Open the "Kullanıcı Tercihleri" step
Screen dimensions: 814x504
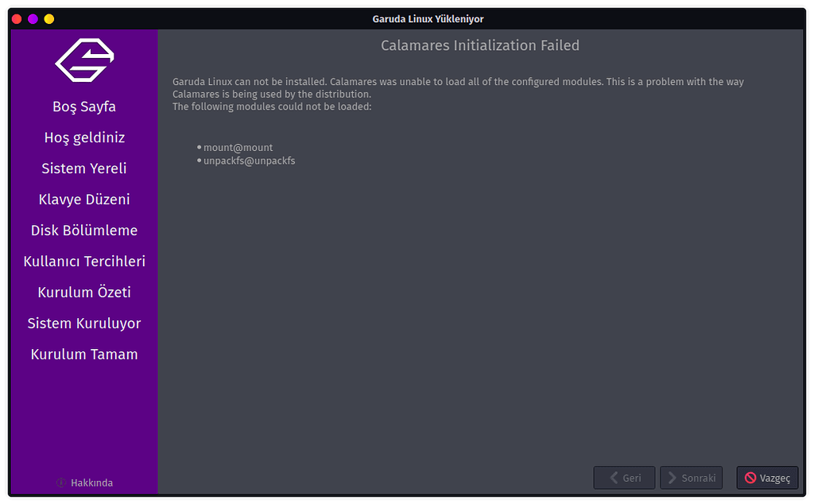point(83,261)
